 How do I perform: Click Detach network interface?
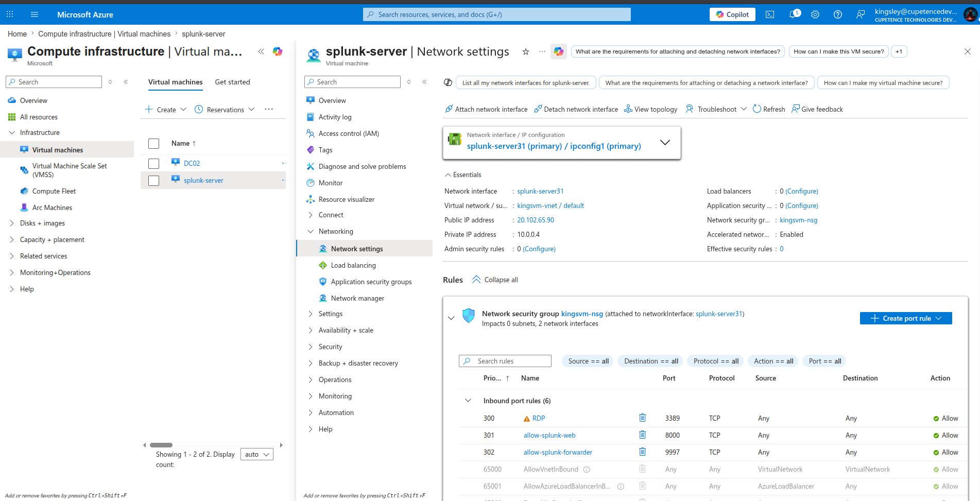tap(576, 109)
